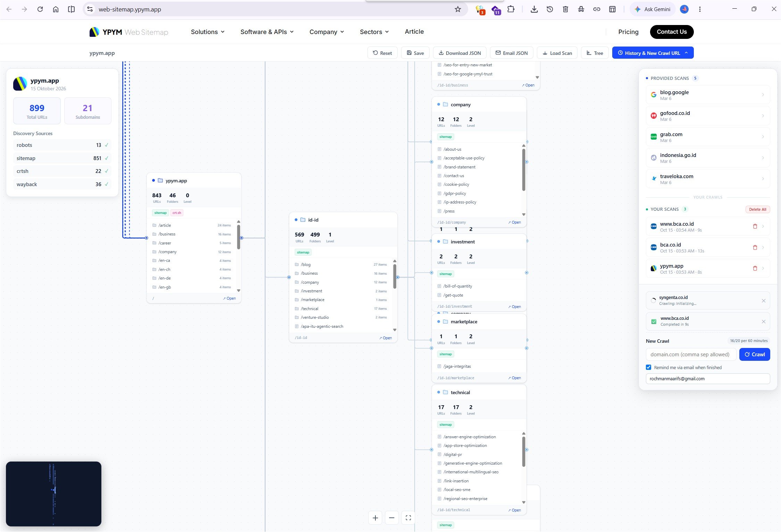Collapse History & New Crawl URL panel
Viewport: 781px width, 532px height.
point(653,53)
